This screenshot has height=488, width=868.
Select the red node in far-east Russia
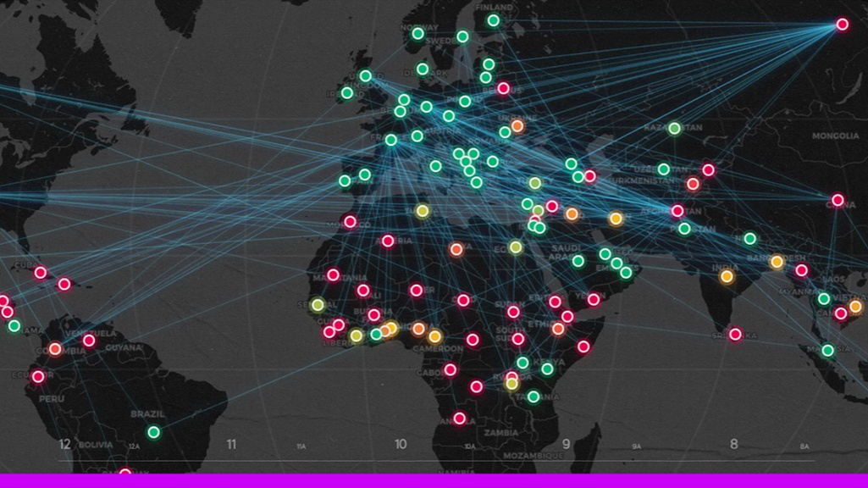842,25
